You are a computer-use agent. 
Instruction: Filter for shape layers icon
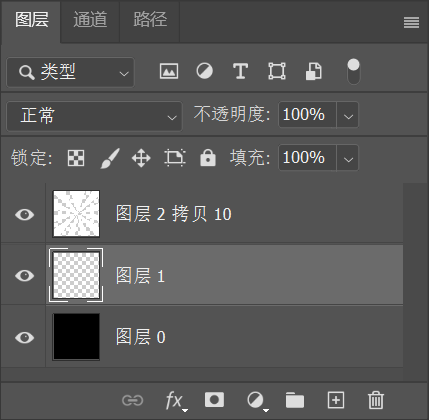pyautogui.click(x=277, y=71)
